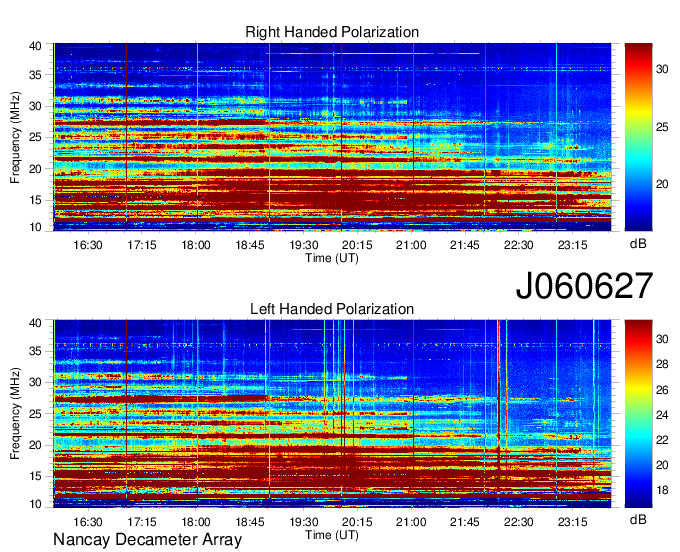This screenshot has width=680, height=552.
Task: Click the Left Handed Polarization title
Action: pos(332,309)
